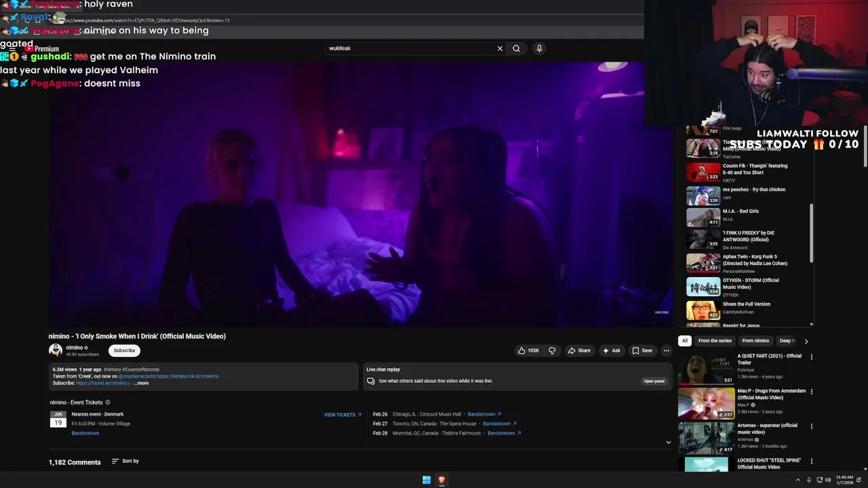Click the 1,182 Comments heading
The image size is (868, 488).
tap(75, 462)
